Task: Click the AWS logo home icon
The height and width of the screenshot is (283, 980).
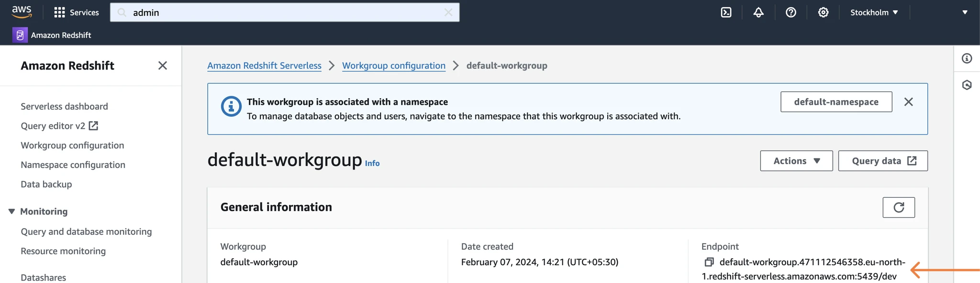Action: 22,12
